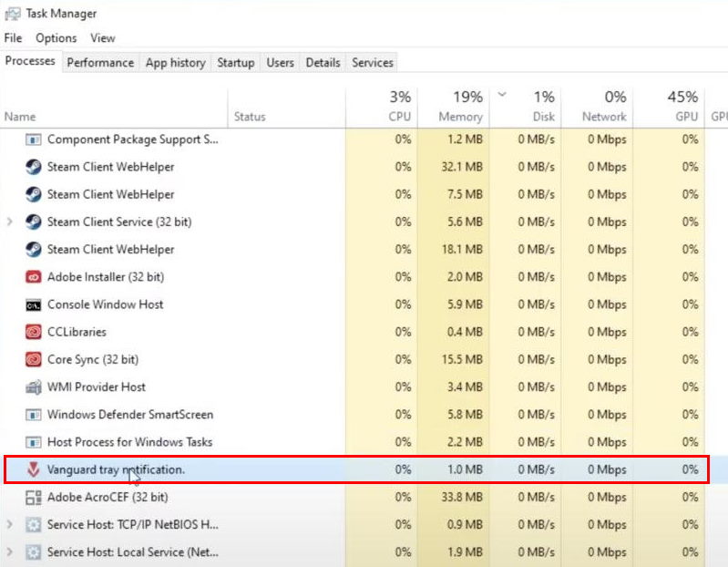Go to the Services tab

pyautogui.click(x=373, y=63)
